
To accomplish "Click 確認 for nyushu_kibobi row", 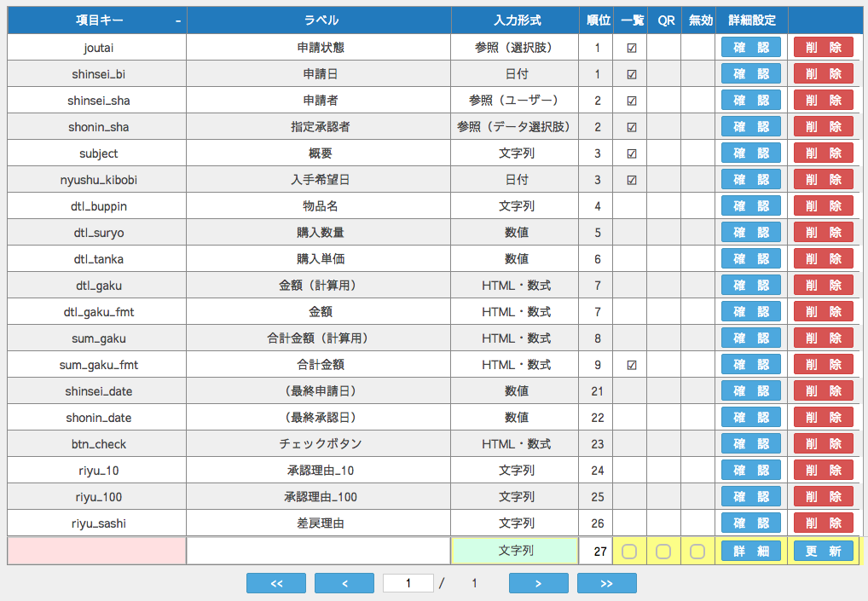I will tap(750, 179).
